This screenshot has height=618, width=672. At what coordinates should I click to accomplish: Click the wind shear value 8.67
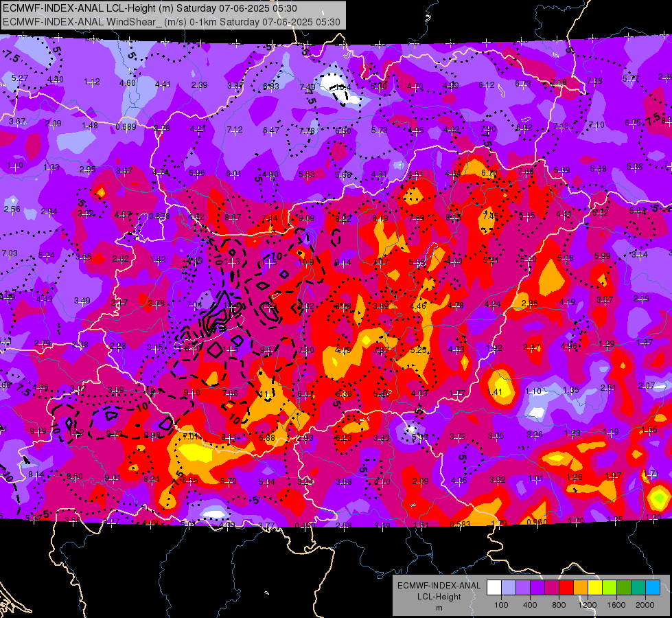(x=233, y=218)
